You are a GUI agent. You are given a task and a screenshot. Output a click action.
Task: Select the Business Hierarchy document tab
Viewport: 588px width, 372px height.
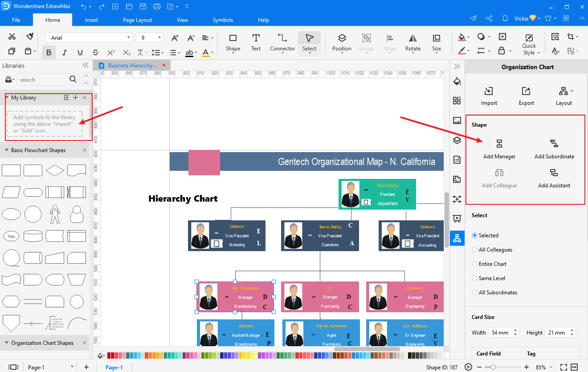132,66
